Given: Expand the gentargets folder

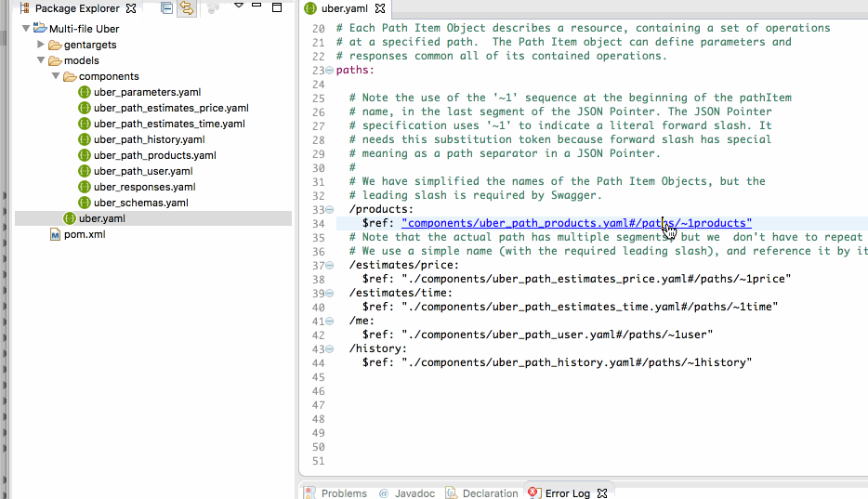Looking at the screenshot, I should tap(40, 45).
